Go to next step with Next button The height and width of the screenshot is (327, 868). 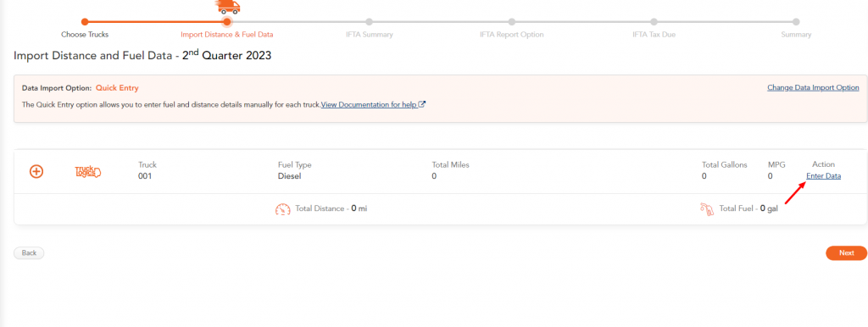tap(847, 252)
